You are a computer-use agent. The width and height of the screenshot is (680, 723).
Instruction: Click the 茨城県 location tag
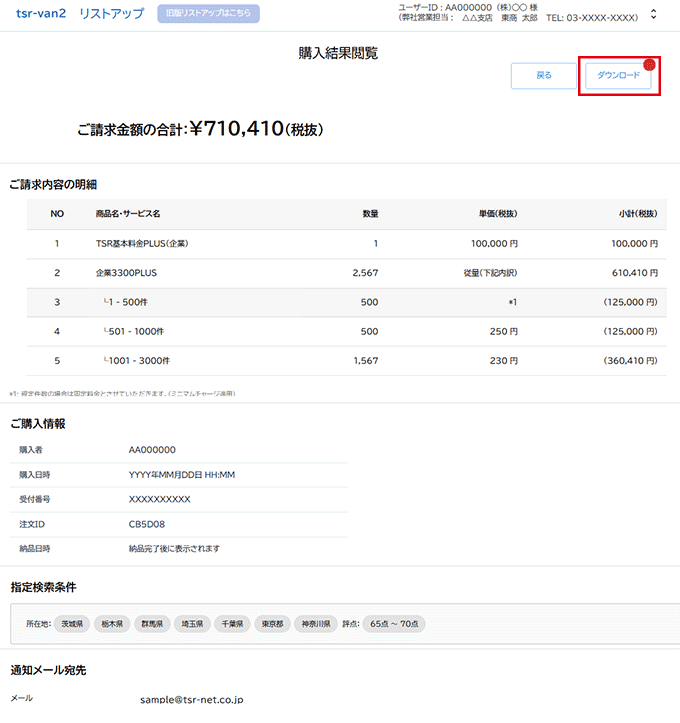[71, 623]
